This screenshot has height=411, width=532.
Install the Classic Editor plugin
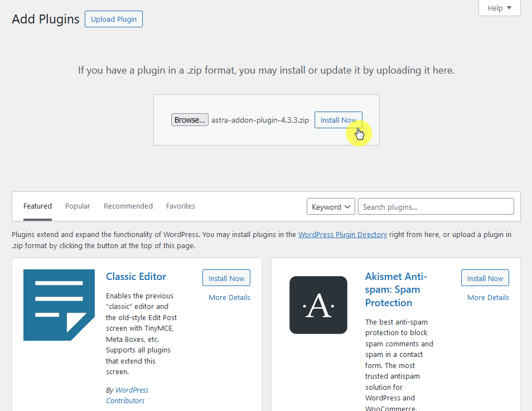[226, 278]
